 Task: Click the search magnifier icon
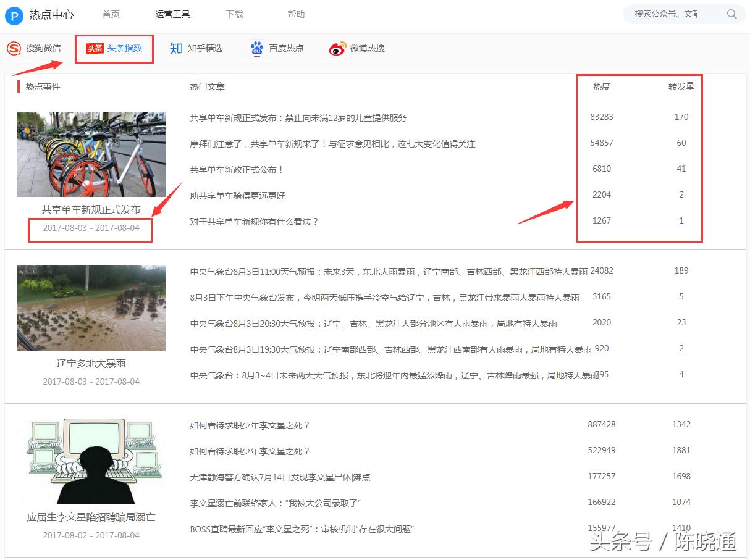pyautogui.click(x=732, y=14)
